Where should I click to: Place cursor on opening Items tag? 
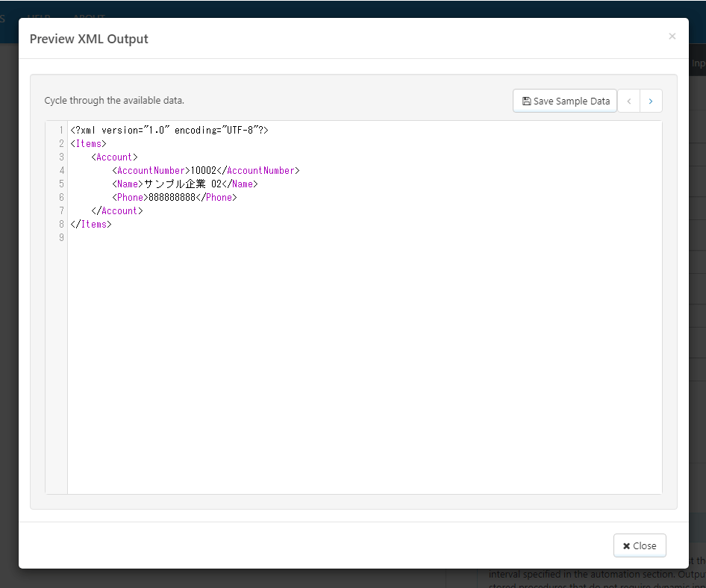point(89,143)
